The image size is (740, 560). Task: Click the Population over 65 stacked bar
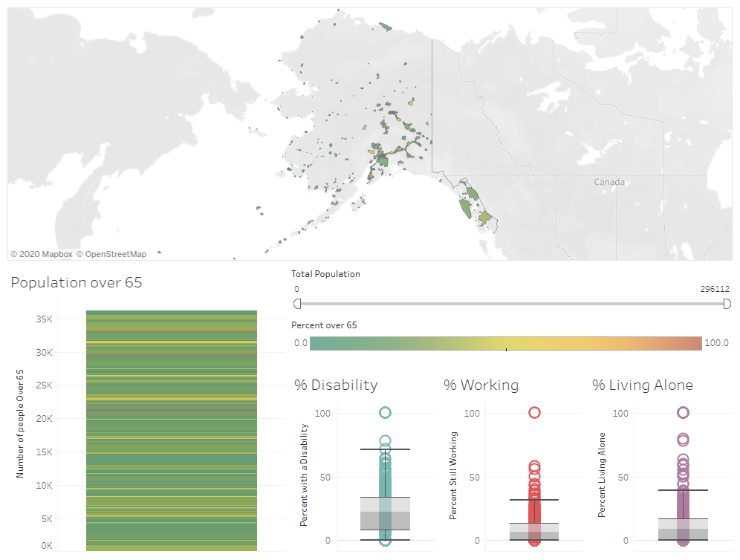pyautogui.click(x=172, y=430)
